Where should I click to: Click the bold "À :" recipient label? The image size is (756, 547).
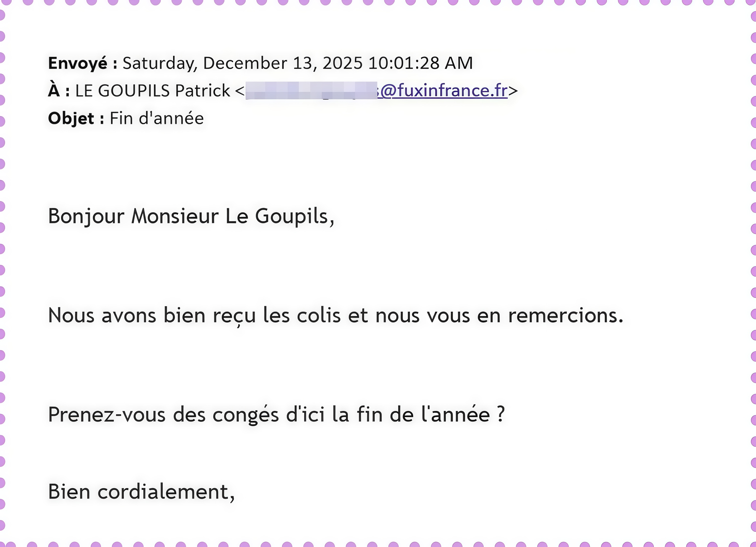pos(59,91)
